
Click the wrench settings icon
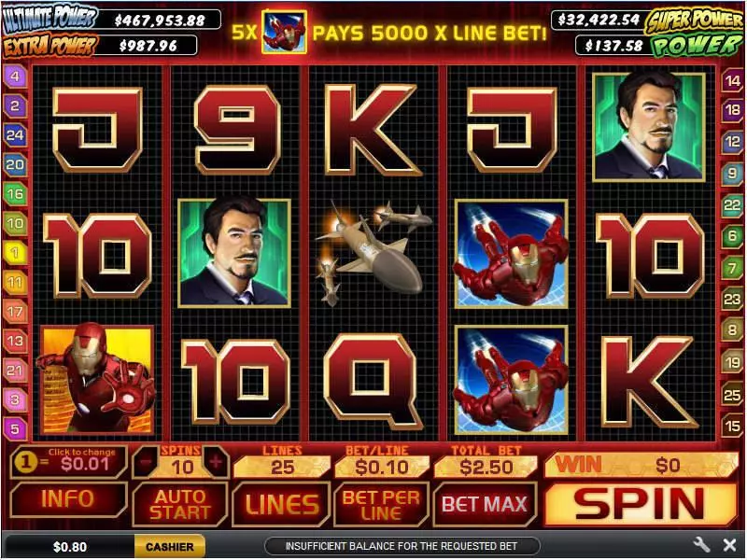point(701,544)
